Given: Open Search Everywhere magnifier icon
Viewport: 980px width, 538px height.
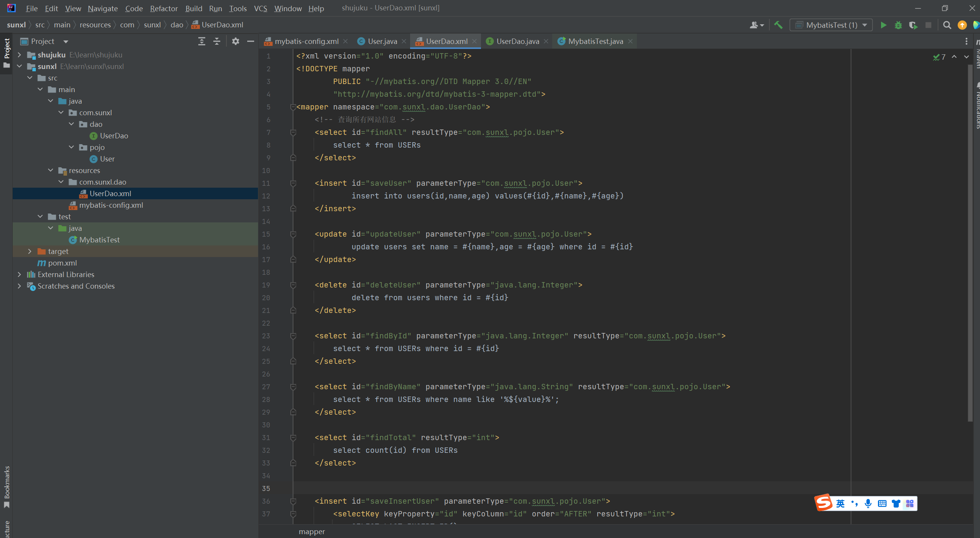Looking at the screenshot, I should coord(947,25).
